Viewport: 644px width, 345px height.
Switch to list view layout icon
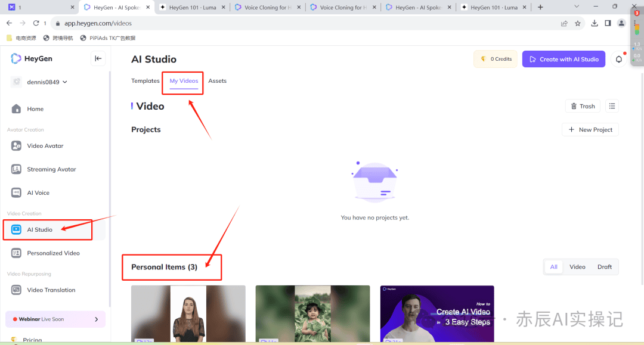(x=612, y=106)
